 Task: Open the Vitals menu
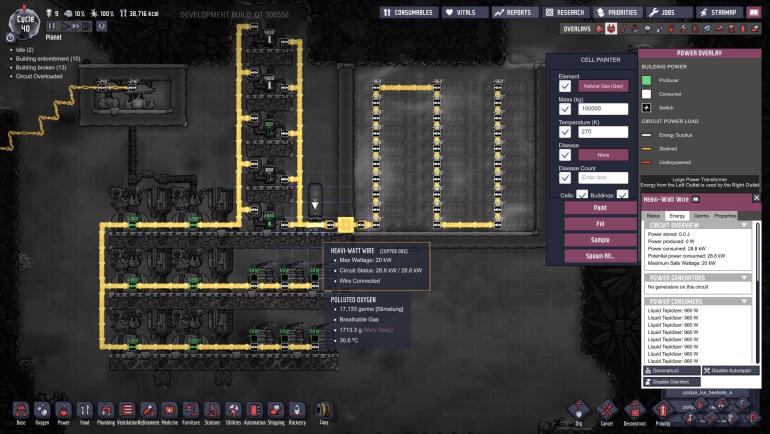click(x=465, y=12)
